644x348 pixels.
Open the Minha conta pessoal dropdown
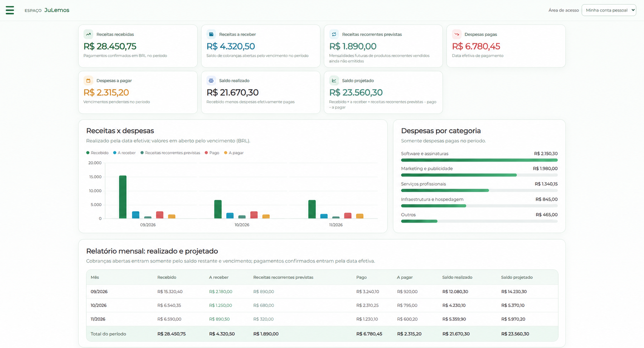[609, 10]
